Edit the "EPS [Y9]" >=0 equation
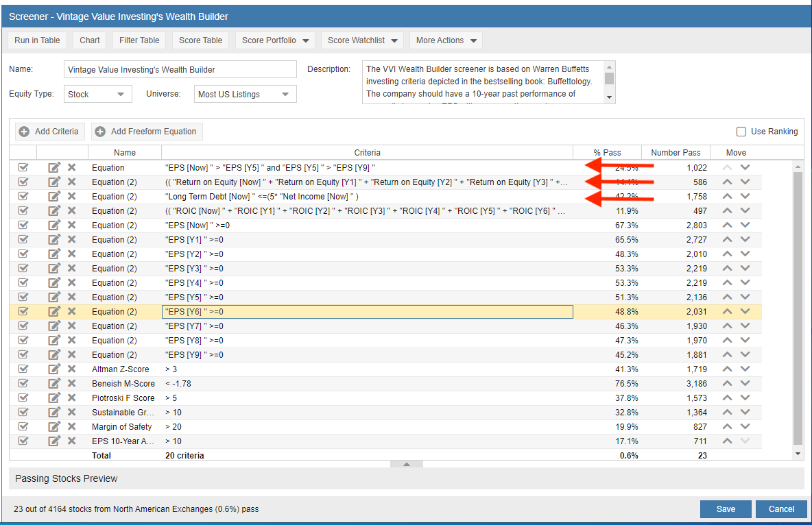This screenshot has width=812, height=525. point(54,354)
